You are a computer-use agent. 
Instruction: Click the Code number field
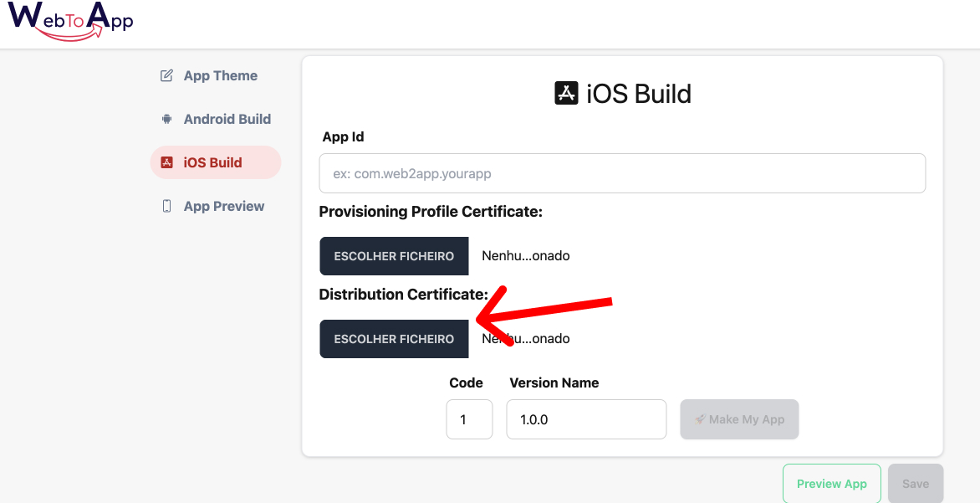click(x=469, y=419)
